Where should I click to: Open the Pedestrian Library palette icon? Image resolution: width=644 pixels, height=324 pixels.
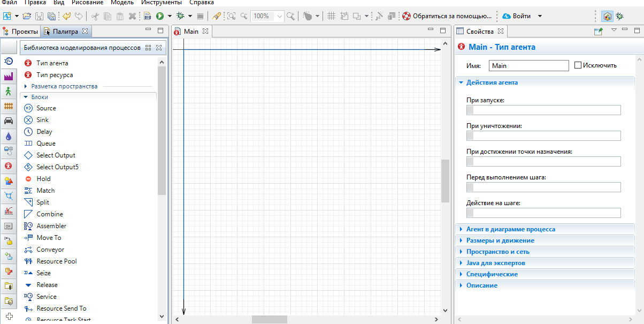(9, 92)
